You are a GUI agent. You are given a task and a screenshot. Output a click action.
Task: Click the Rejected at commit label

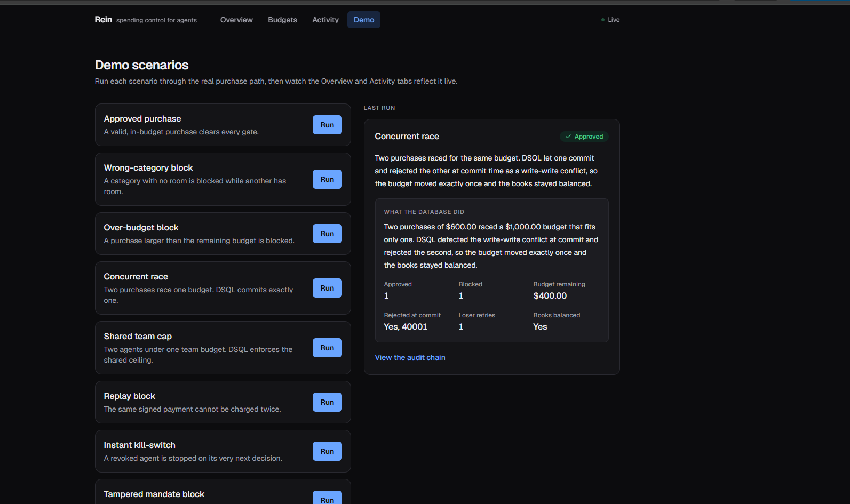coord(412,315)
